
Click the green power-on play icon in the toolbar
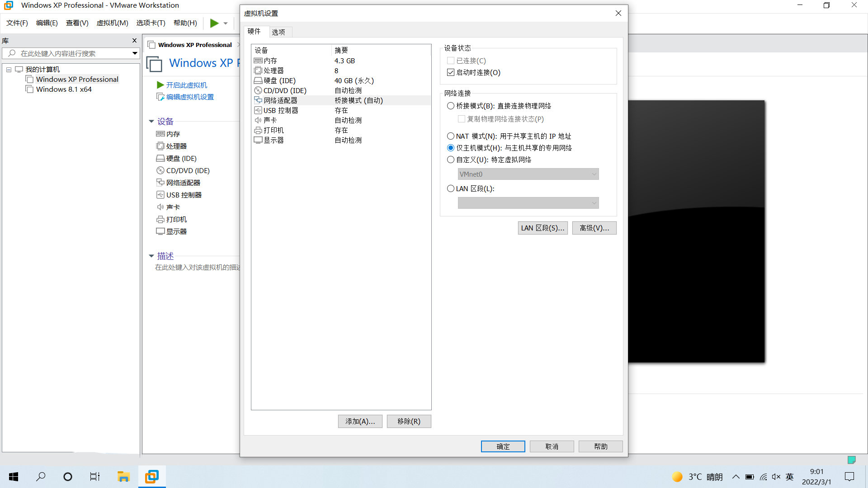coord(214,23)
